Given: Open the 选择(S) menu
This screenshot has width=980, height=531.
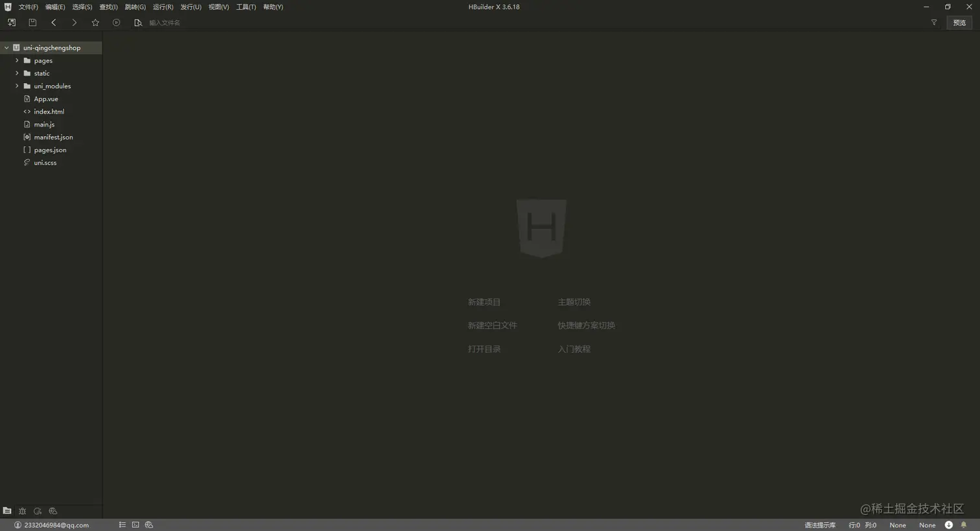Looking at the screenshot, I should pyautogui.click(x=82, y=7).
